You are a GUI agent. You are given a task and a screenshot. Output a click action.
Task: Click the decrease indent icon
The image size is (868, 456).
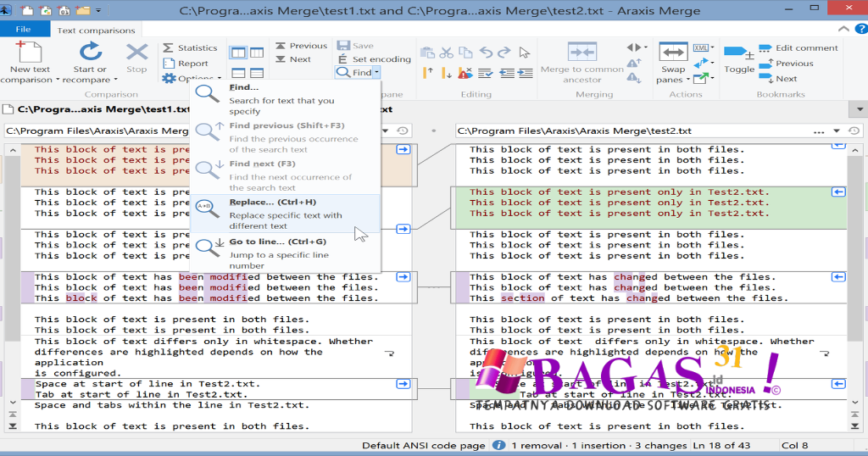coord(506,73)
